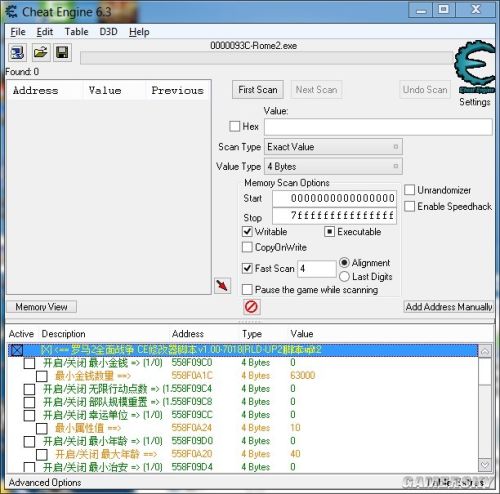500x494 pixels.
Task: Open the D3D menu
Action: [x=109, y=32]
